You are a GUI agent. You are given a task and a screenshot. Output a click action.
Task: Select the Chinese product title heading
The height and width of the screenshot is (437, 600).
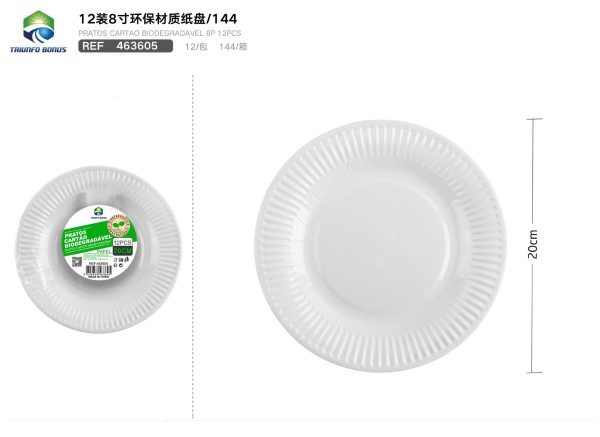[x=158, y=19]
